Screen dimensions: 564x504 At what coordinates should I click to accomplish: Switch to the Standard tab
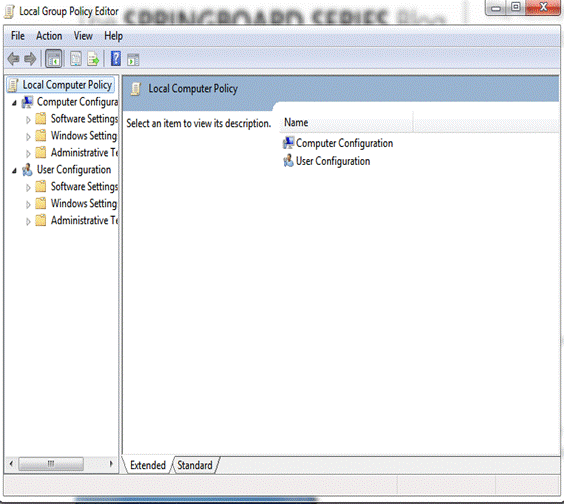coord(195,465)
